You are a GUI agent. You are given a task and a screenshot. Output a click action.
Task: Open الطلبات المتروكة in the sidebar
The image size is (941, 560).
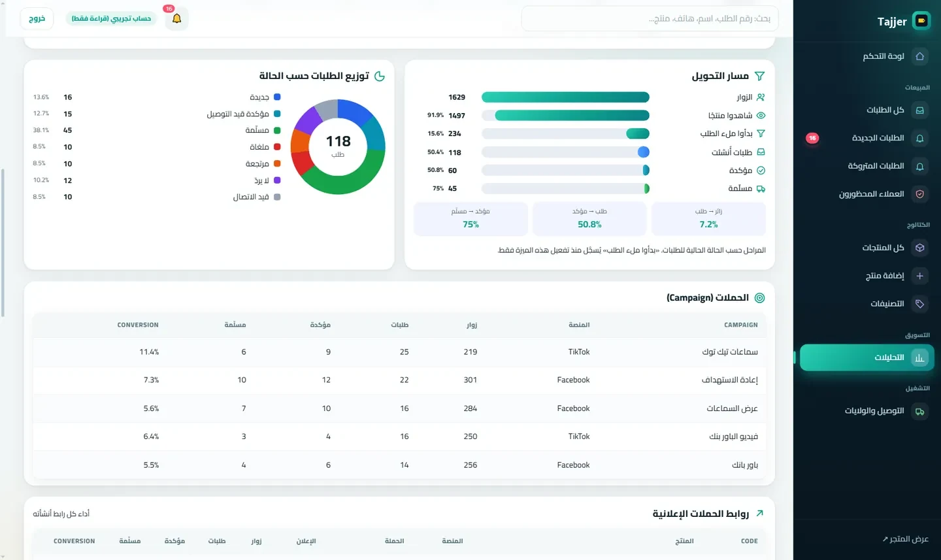[867, 166]
